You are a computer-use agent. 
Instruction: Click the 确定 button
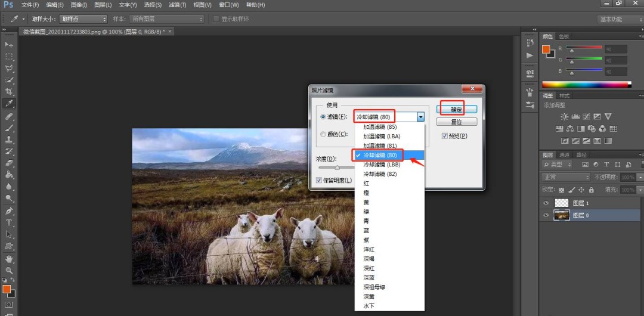coord(456,110)
